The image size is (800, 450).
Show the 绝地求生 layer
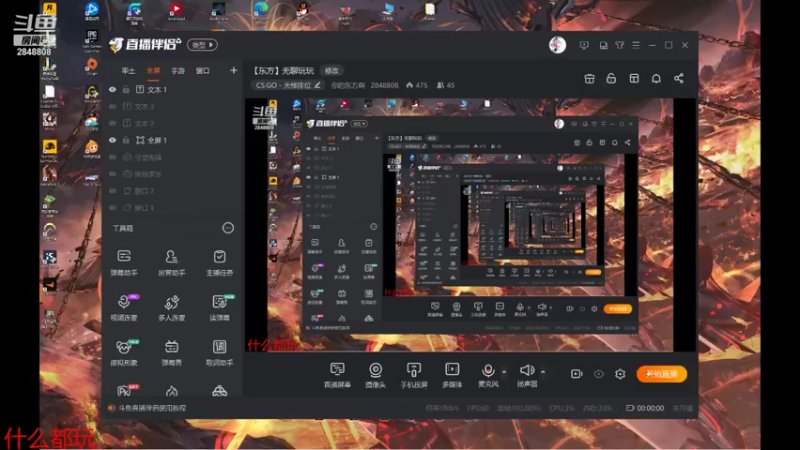point(113,174)
